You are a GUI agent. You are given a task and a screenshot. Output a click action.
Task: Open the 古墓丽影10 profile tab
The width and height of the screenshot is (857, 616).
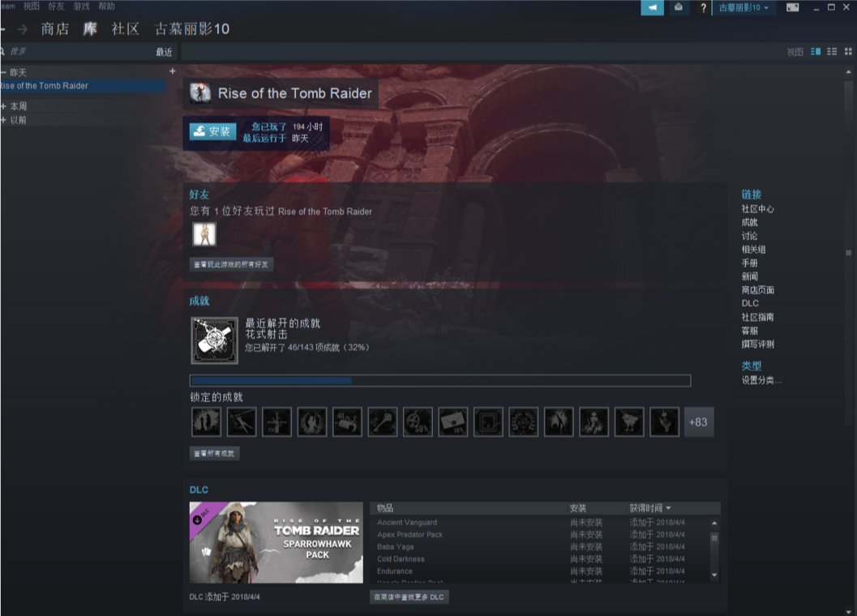[x=192, y=29]
